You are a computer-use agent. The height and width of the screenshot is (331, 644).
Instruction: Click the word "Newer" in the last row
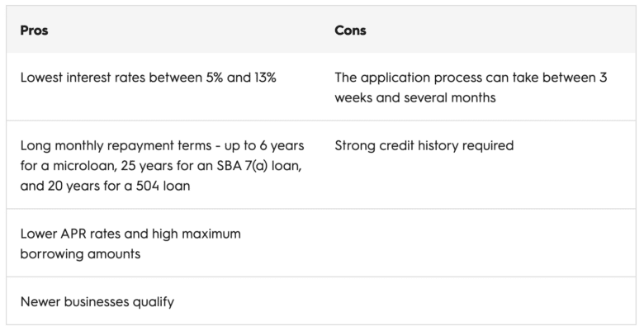(x=40, y=301)
